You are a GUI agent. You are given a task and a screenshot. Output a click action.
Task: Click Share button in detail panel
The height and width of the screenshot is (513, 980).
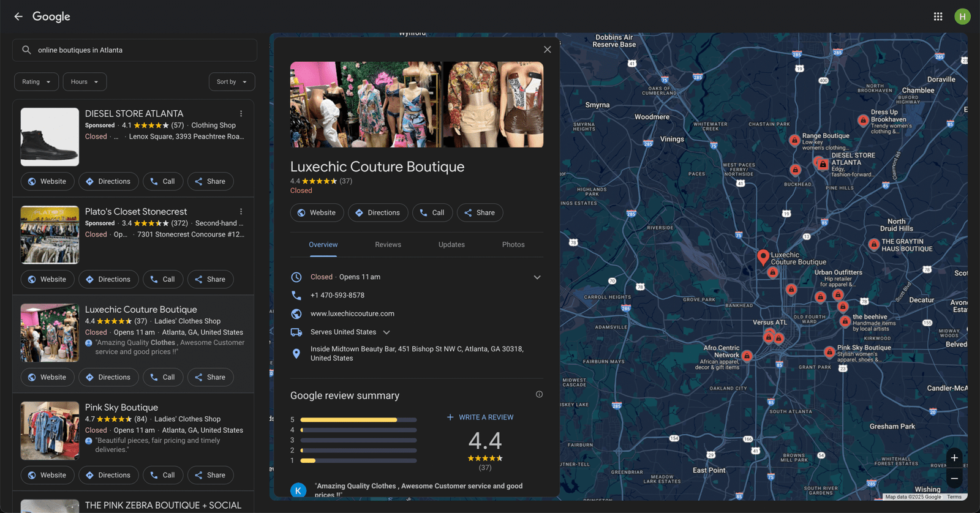[x=480, y=213]
